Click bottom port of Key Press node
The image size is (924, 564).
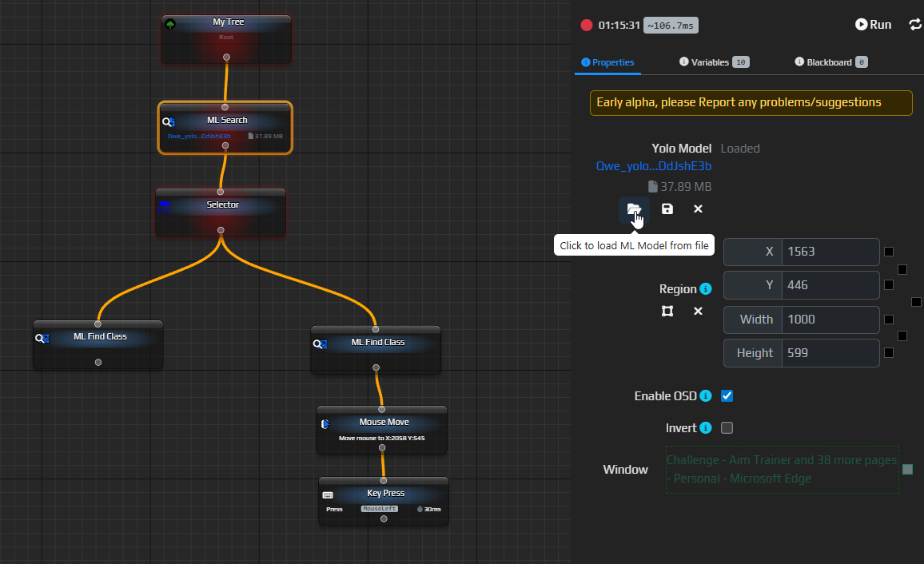pos(384,518)
